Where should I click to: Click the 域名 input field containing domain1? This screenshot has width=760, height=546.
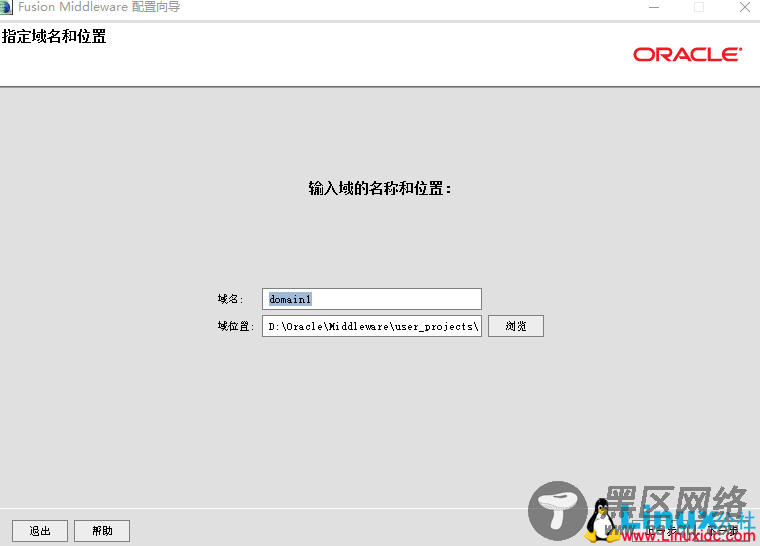372,299
